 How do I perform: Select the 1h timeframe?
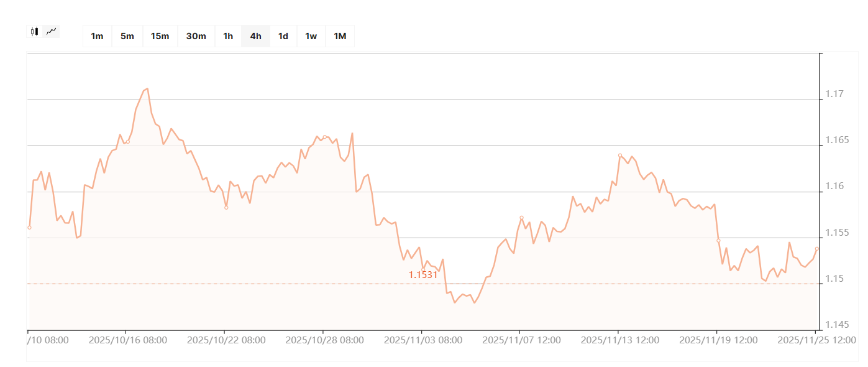pyautogui.click(x=228, y=36)
